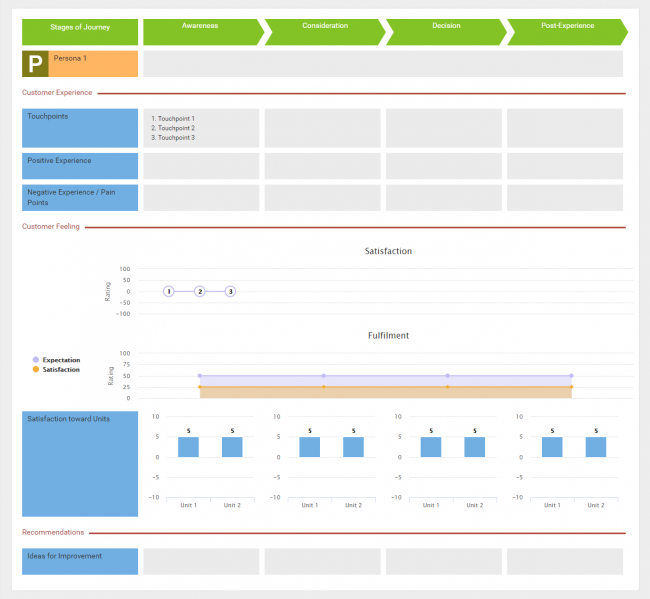Screen dimensions: 650x599
Task: Select the Consideration stage arrow
Action: (x=323, y=32)
